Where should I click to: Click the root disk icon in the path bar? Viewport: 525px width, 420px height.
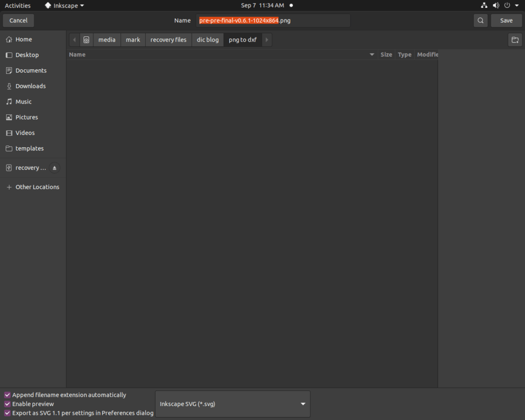pyautogui.click(x=86, y=40)
